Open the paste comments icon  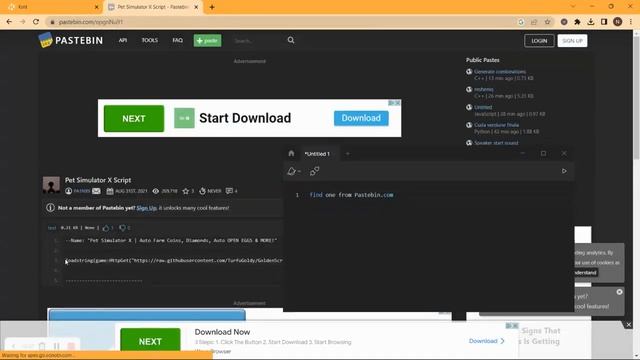229,191
